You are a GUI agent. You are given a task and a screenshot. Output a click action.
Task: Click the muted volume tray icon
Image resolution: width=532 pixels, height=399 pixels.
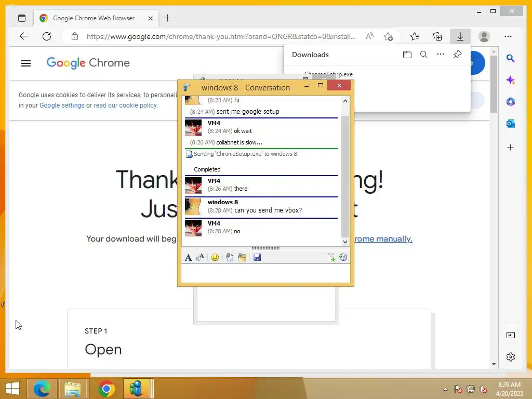click(483, 389)
